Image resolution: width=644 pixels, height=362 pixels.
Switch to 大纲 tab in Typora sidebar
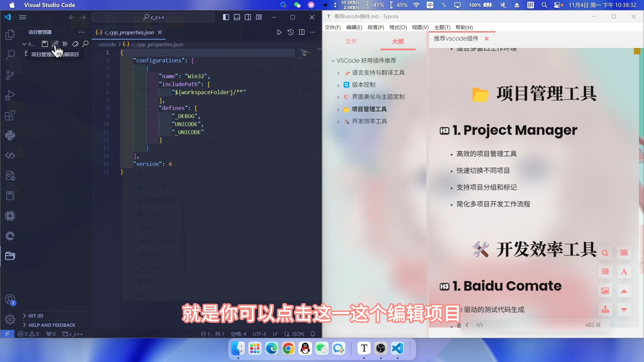tap(398, 42)
